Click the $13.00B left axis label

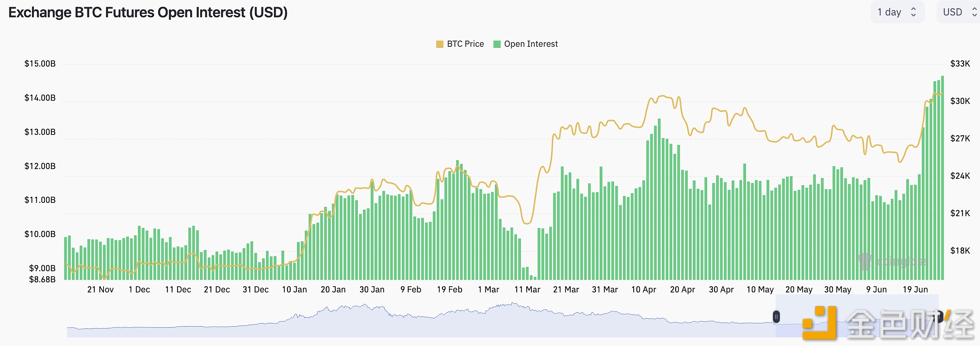40,132
